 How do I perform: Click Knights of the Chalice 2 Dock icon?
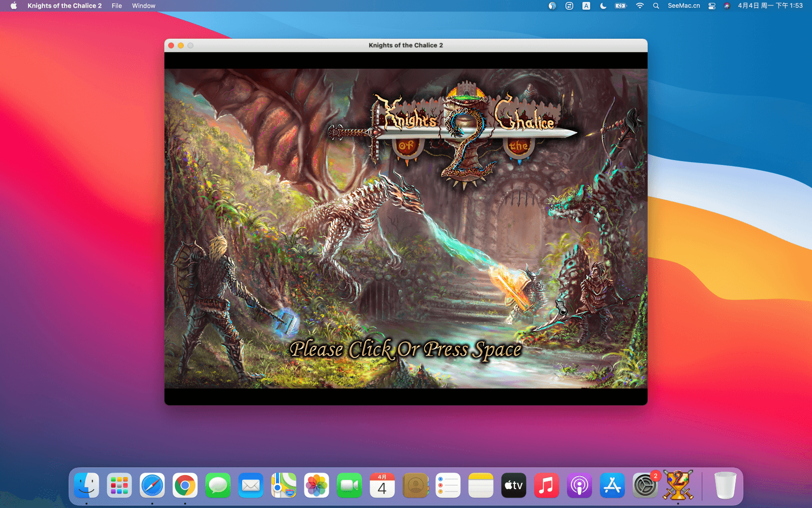(678, 485)
